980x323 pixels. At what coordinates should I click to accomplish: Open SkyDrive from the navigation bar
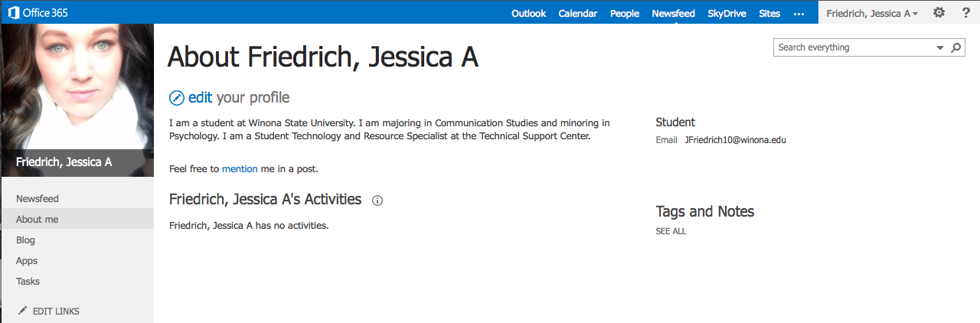(x=727, y=14)
